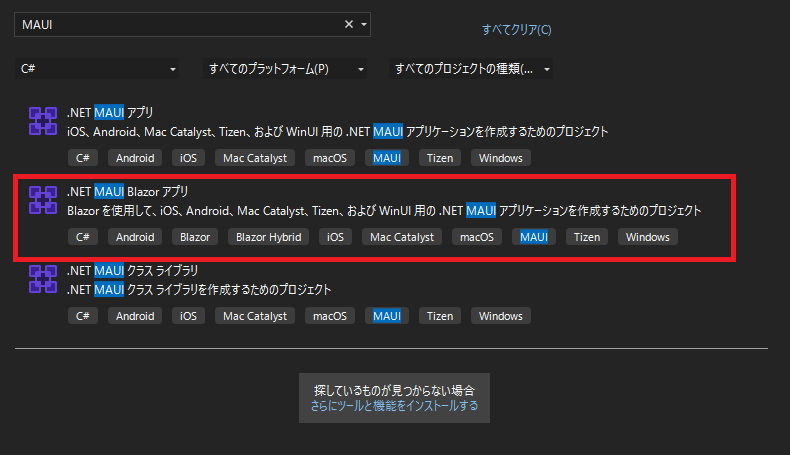The height and width of the screenshot is (455, 790).
Task: Click Windows tag under .NET MAUI アプリ
Action: (501, 158)
